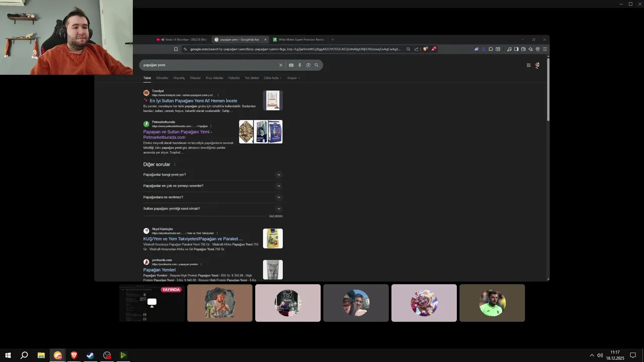Switch to the "Alışveriş" search tab
The image size is (644, 362).
coord(179,78)
